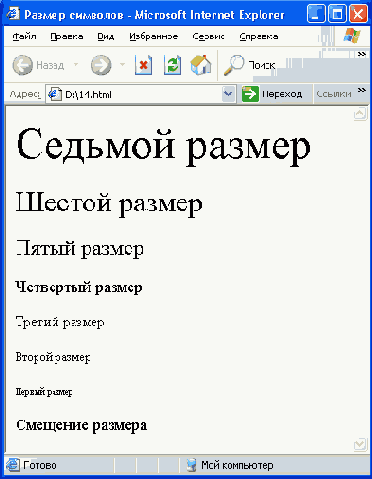Refresh the page with green arrows icon

(x=172, y=65)
